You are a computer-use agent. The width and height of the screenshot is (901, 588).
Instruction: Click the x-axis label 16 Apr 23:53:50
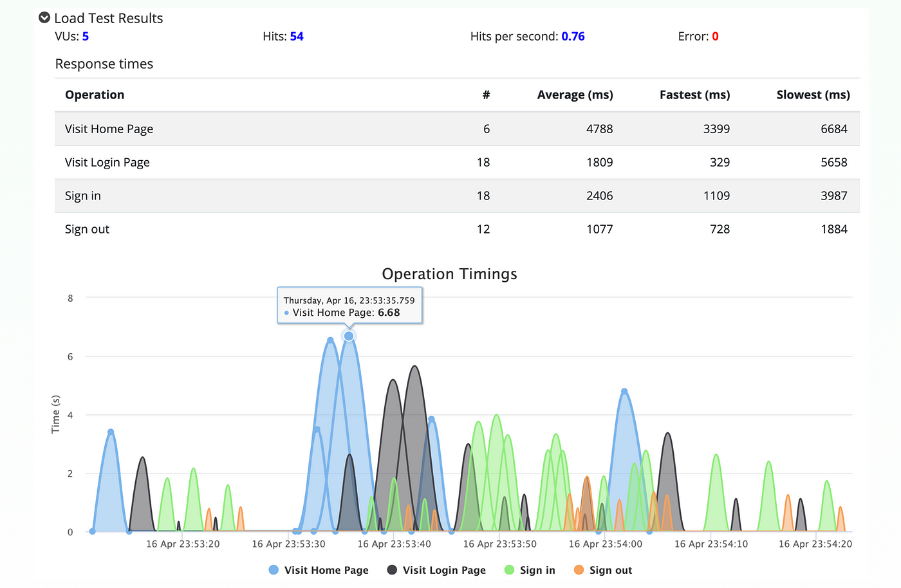[499, 544]
